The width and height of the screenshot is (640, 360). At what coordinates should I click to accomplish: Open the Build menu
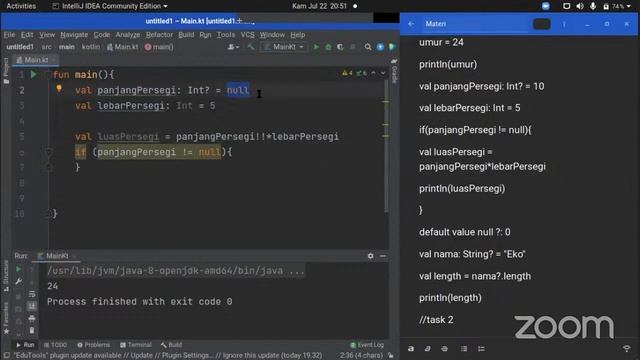[x=186, y=35]
